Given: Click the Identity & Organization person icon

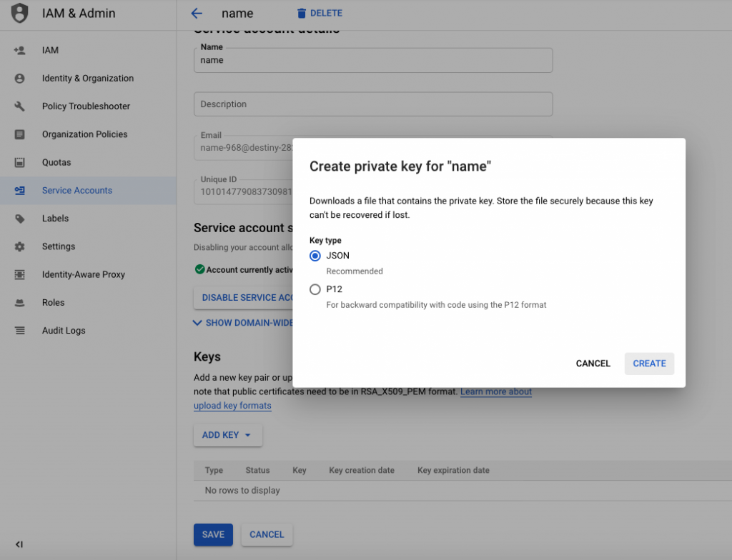Looking at the screenshot, I should [x=19, y=79].
